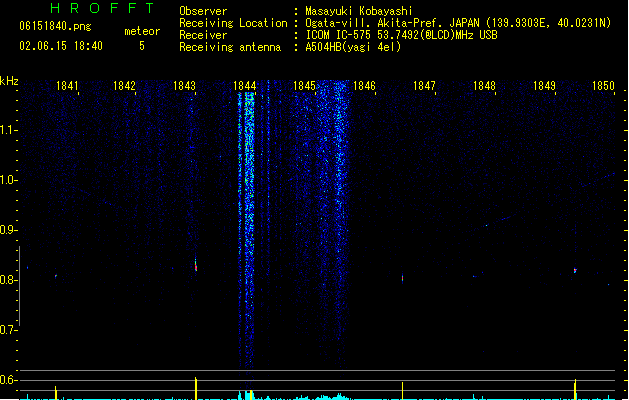Click observer name Masayuki Kobayashi
The width and height of the screenshot is (629, 400).
(359, 11)
